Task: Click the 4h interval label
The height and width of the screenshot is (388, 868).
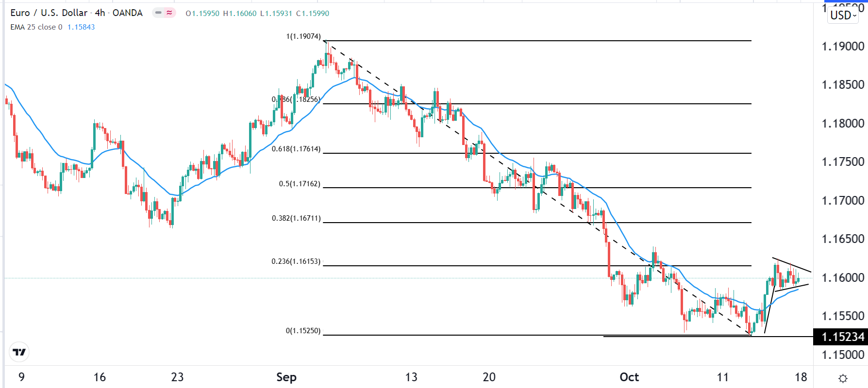Action: [x=100, y=13]
